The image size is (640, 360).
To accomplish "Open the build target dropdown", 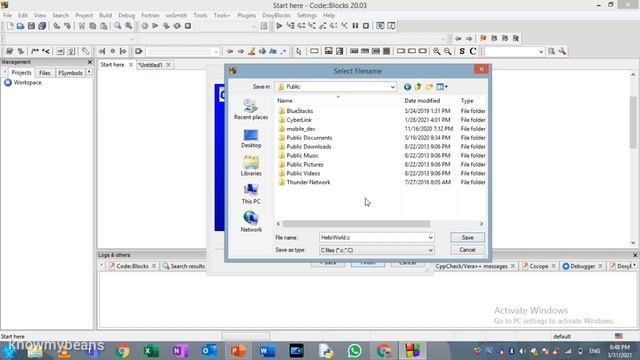I will click(x=253, y=26).
